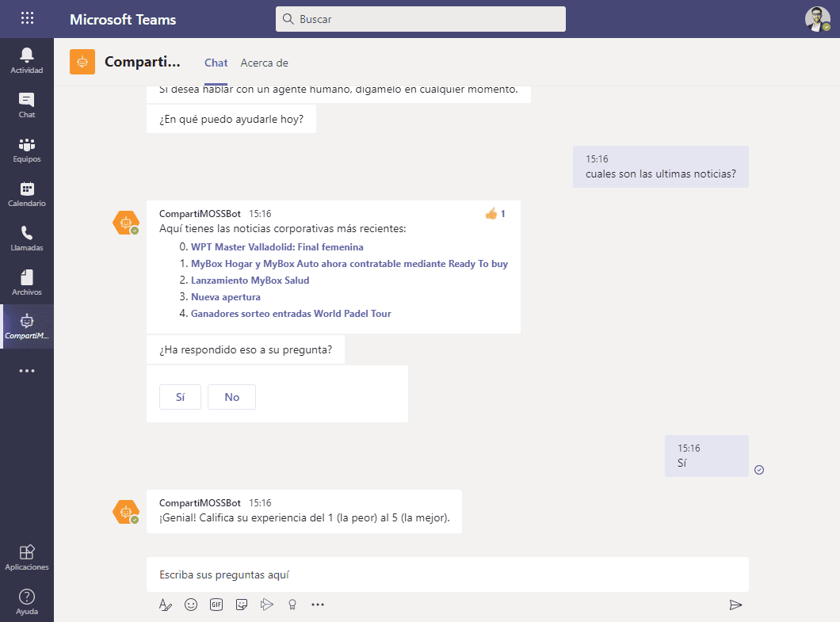Open the Nueva apertura link

click(x=226, y=297)
